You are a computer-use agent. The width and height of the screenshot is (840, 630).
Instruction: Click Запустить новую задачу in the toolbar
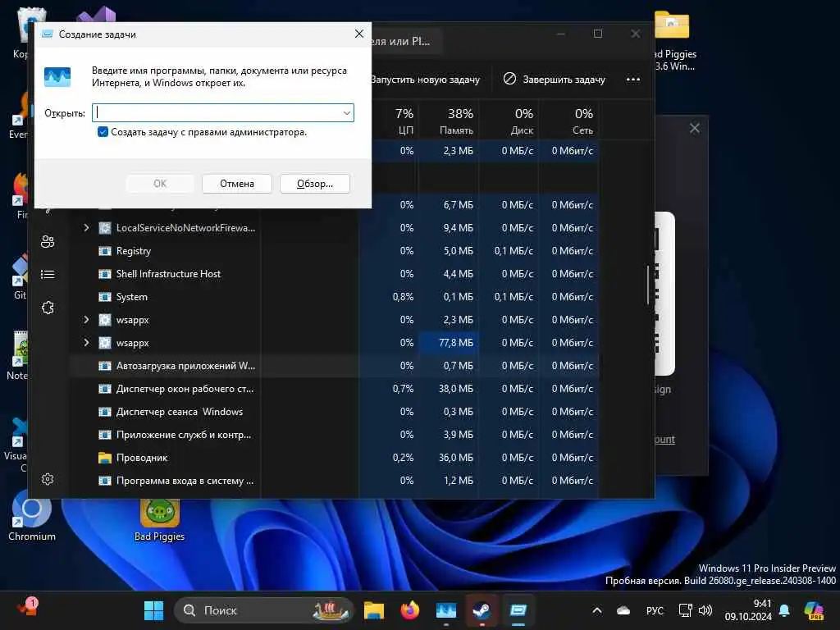[426, 80]
